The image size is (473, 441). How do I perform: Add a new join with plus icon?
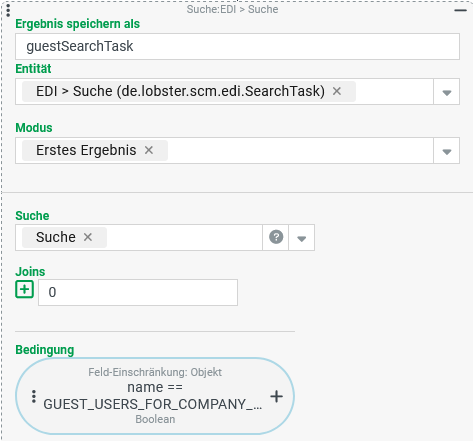point(24,289)
